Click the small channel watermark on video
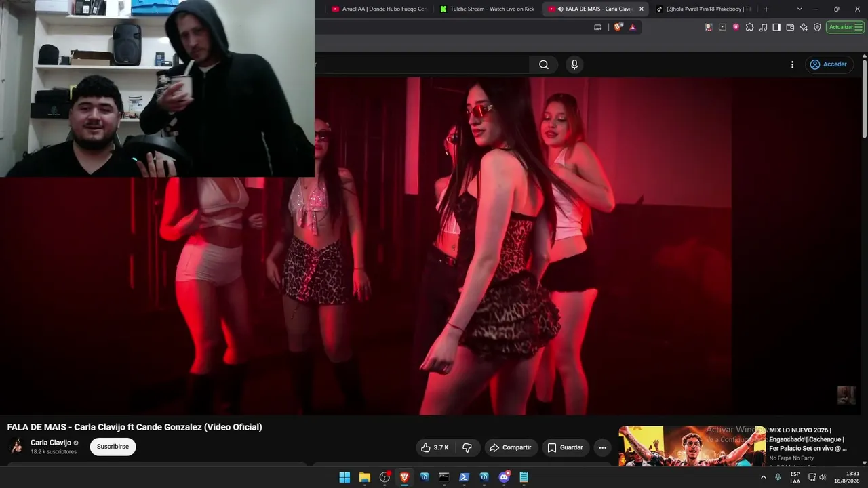Viewport: 868px width, 488px height. coord(846,395)
